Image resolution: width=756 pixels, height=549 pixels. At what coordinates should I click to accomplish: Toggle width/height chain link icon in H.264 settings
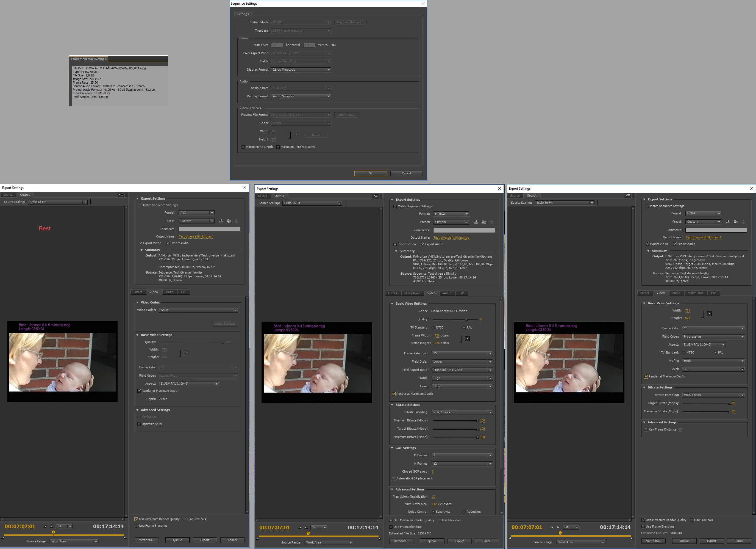709,313
